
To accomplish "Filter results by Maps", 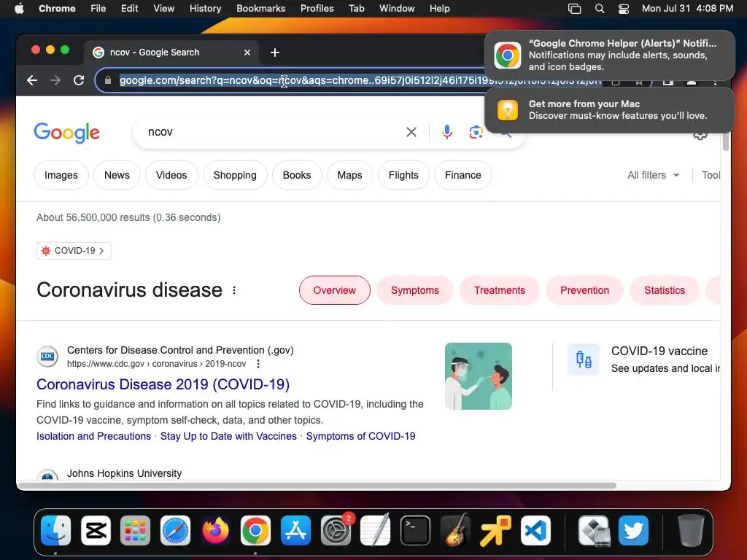I will tap(349, 175).
